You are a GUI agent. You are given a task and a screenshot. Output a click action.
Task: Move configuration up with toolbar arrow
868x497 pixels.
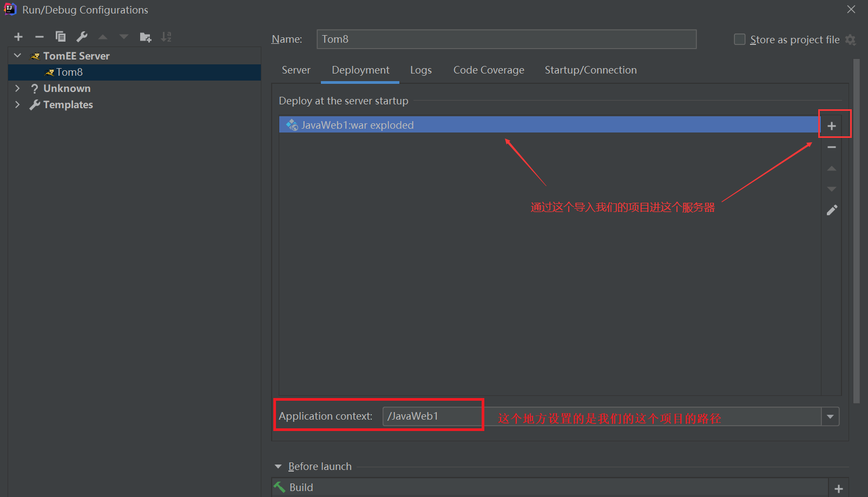point(103,37)
